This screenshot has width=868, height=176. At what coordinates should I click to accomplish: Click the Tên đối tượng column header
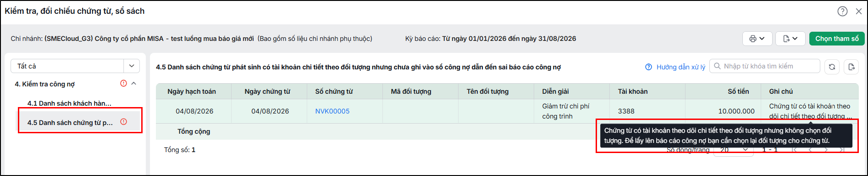click(x=496, y=91)
